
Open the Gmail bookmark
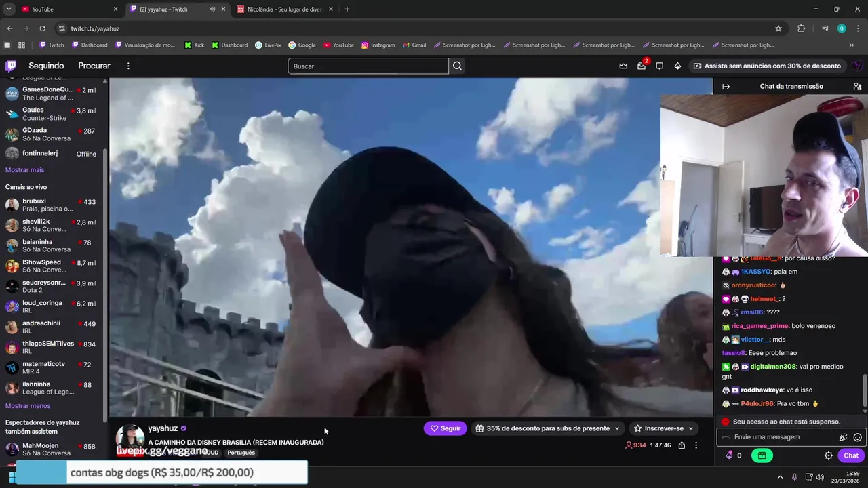[414, 45]
